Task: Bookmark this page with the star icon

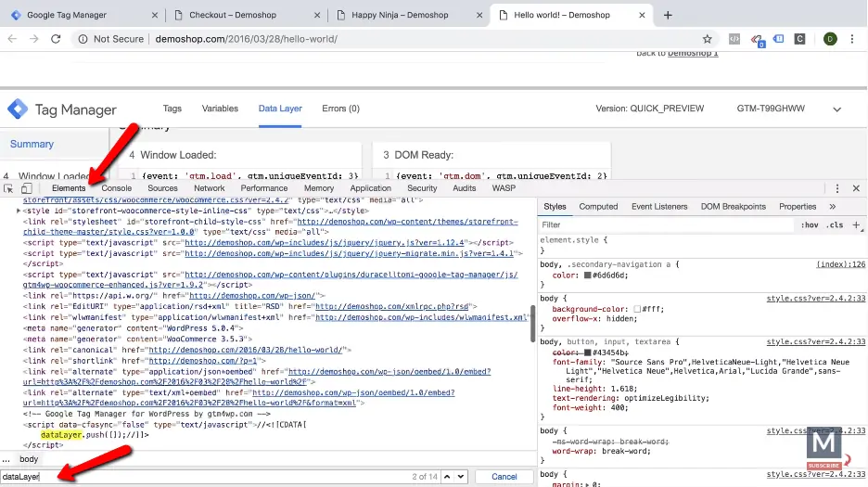Action: click(x=707, y=39)
